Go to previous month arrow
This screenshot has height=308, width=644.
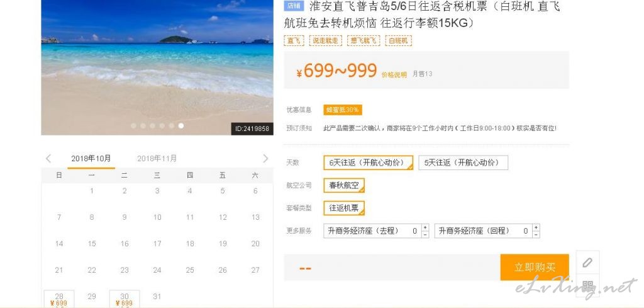pyautogui.click(x=48, y=158)
